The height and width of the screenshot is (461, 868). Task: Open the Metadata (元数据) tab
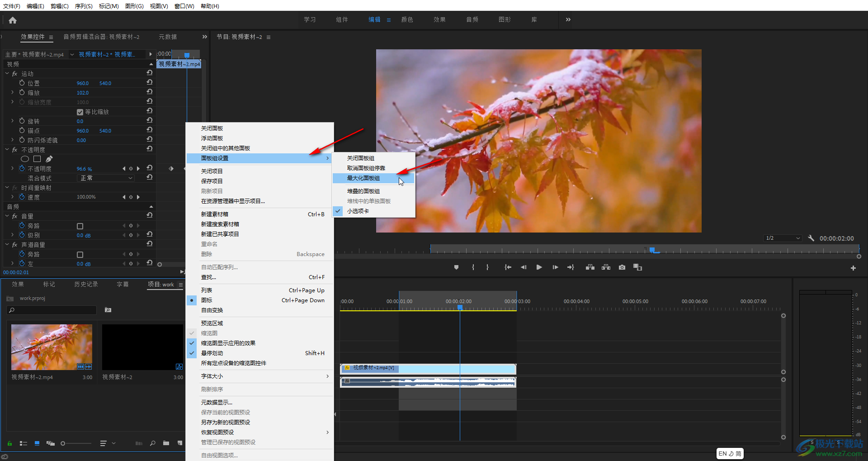coord(168,37)
